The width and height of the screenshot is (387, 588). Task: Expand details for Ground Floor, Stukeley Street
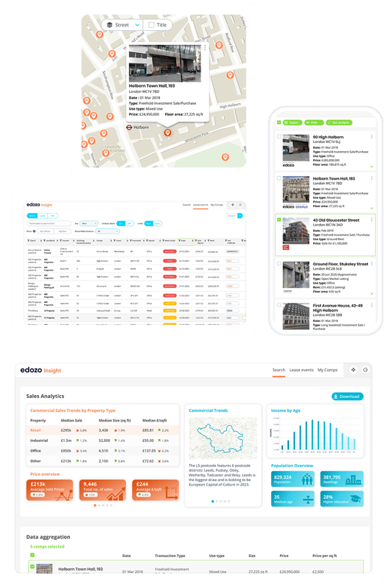pyautogui.click(x=372, y=293)
